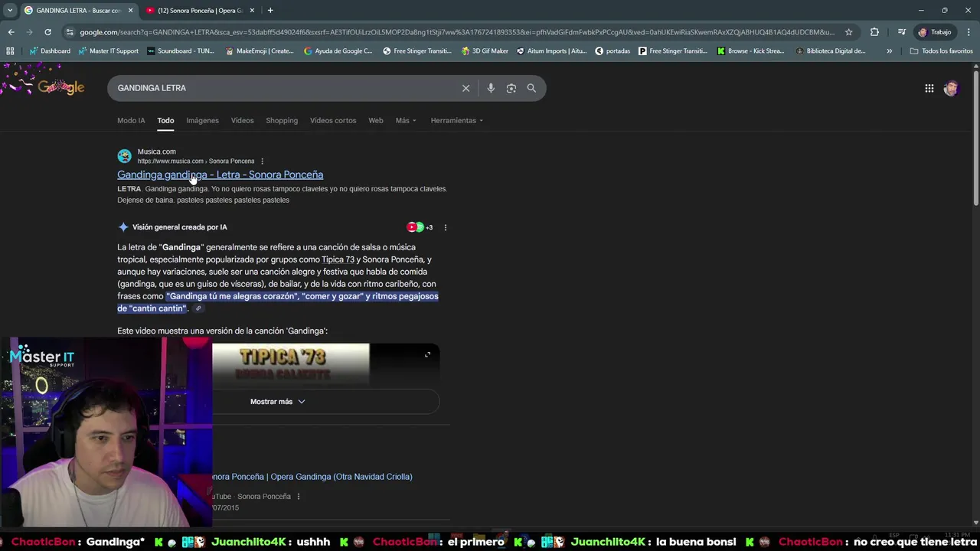This screenshot has height=551, width=980.
Task: Open the Browse - Kick Stream bookmark
Action: [751, 51]
